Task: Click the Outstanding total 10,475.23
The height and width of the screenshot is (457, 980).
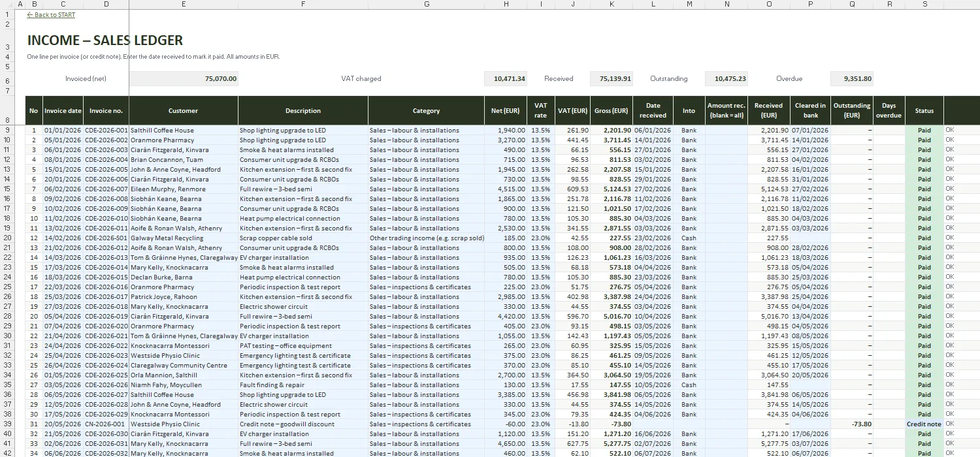Action: [x=727, y=79]
